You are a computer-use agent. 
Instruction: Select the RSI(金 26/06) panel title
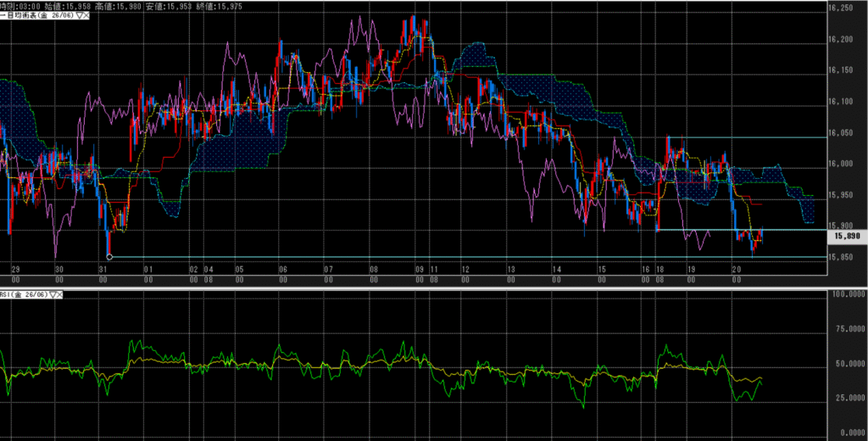24,295
